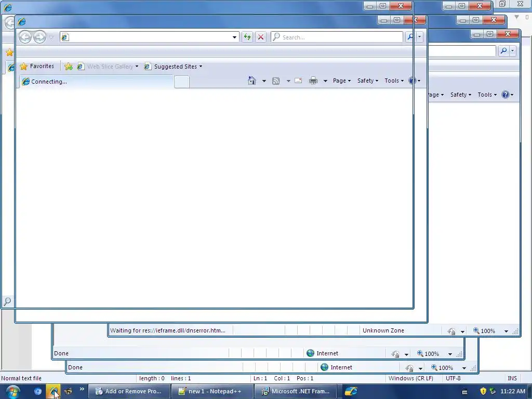Image resolution: width=532 pixels, height=399 pixels.
Task: Click the green Refresh arrows icon
Action: tap(247, 37)
